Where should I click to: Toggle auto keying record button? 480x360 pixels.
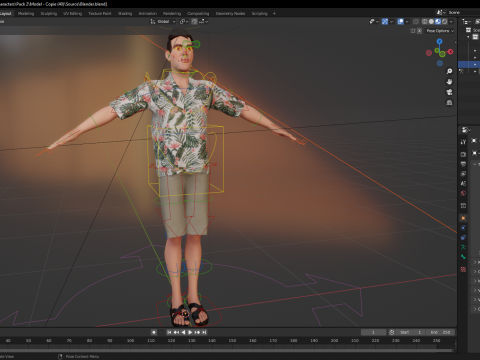(154, 332)
